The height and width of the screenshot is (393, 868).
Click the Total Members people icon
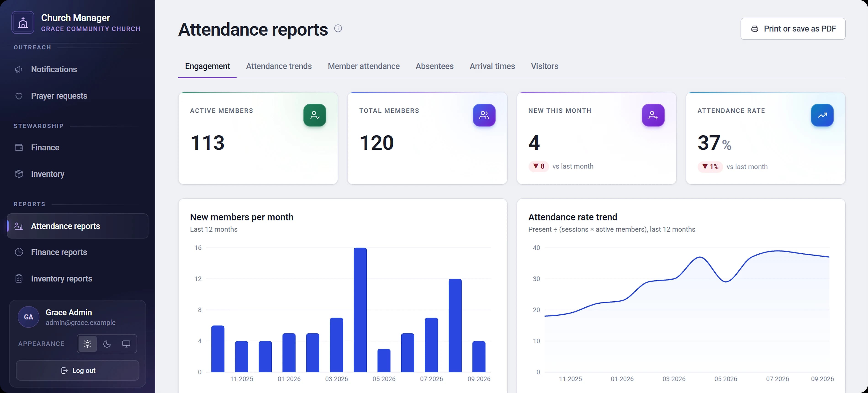point(484,115)
